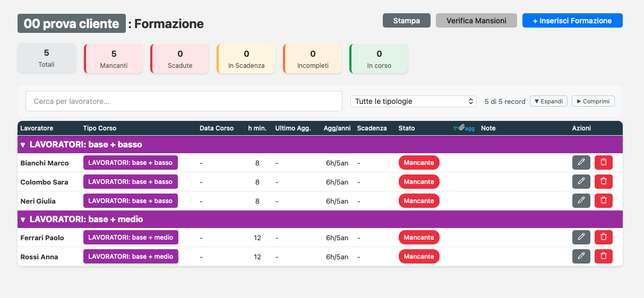Image resolution: width=644 pixels, height=298 pixels.
Task: Delete Colombo Sara's training record
Action: click(604, 182)
